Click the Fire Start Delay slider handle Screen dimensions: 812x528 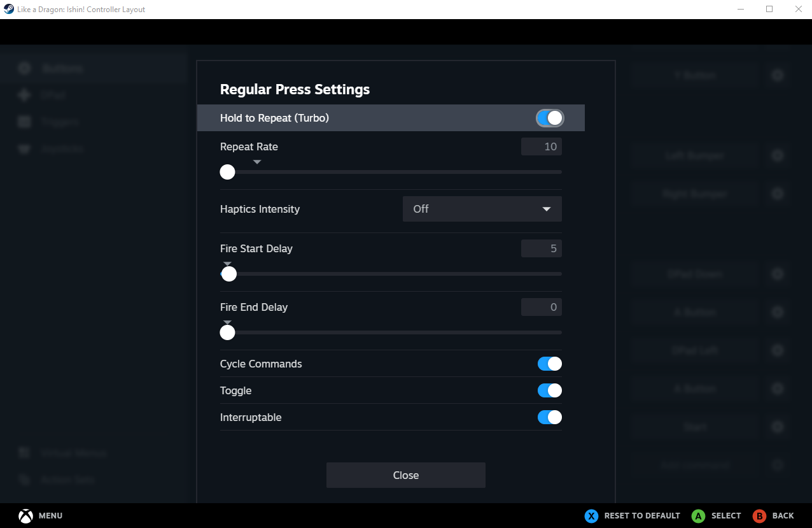coord(229,274)
